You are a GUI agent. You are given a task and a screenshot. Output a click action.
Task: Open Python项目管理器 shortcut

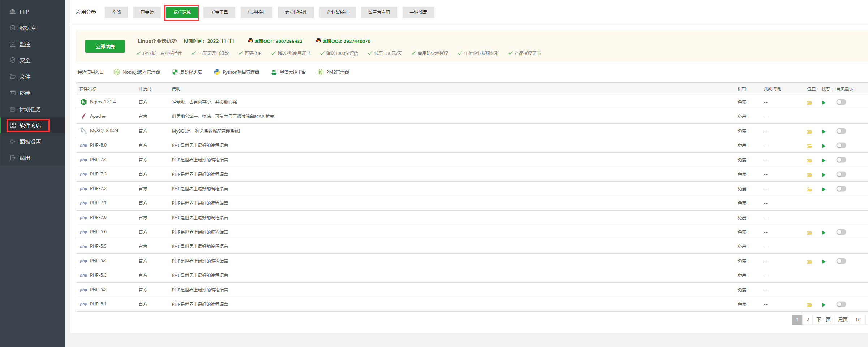[237, 72]
